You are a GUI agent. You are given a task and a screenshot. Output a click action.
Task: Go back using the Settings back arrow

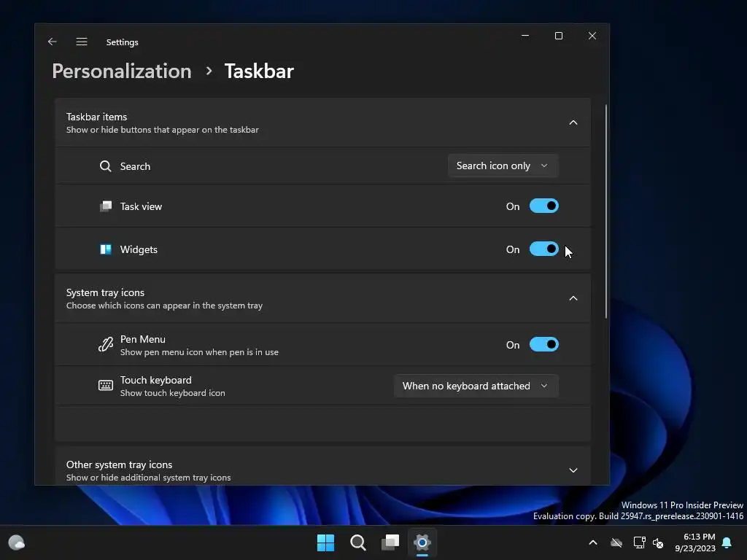click(53, 42)
